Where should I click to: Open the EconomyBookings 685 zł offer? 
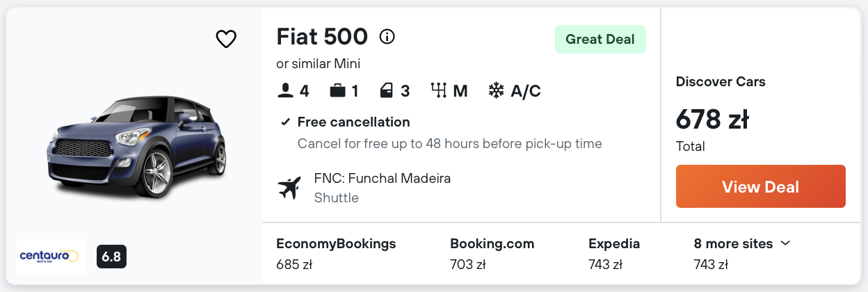point(336,254)
